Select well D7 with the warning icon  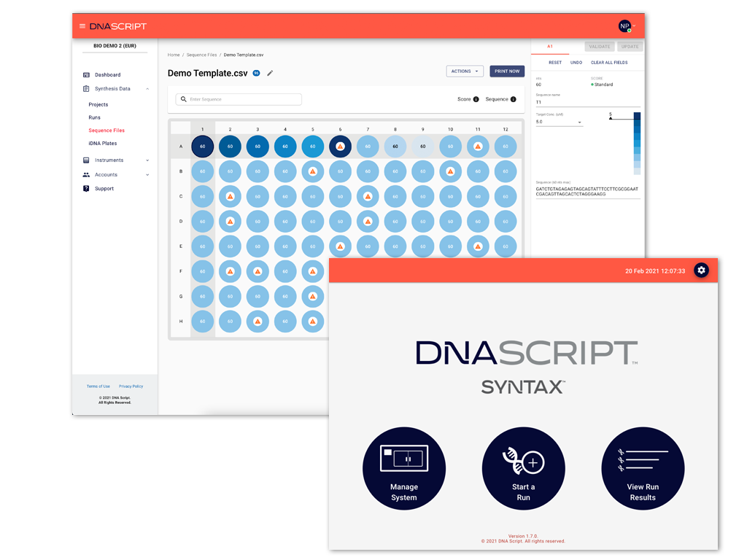[368, 222]
